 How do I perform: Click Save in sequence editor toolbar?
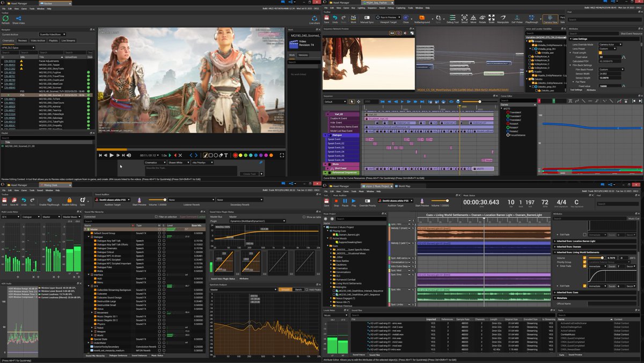click(x=326, y=19)
